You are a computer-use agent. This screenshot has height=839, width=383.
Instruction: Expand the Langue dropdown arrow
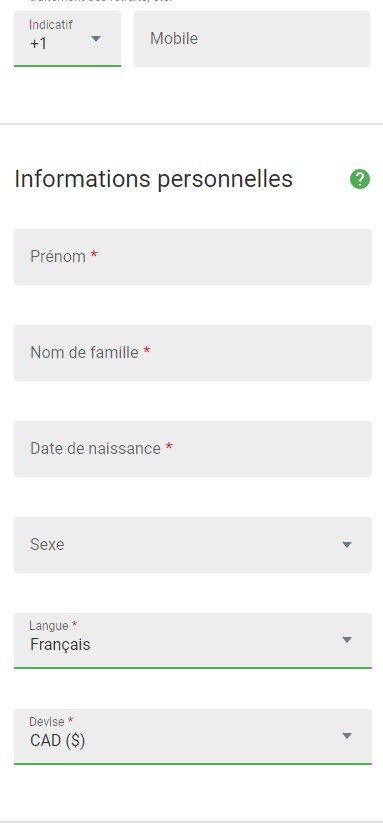click(347, 640)
